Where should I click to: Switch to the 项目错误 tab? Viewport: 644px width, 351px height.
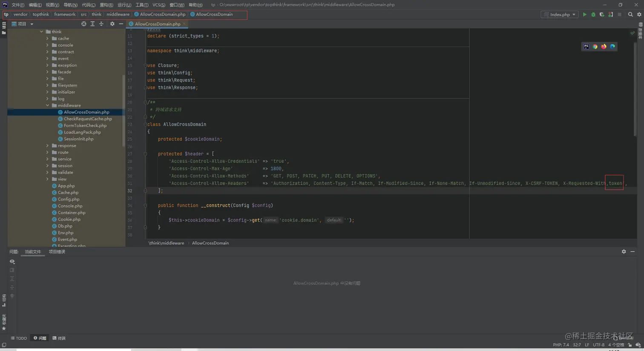click(x=57, y=252)
